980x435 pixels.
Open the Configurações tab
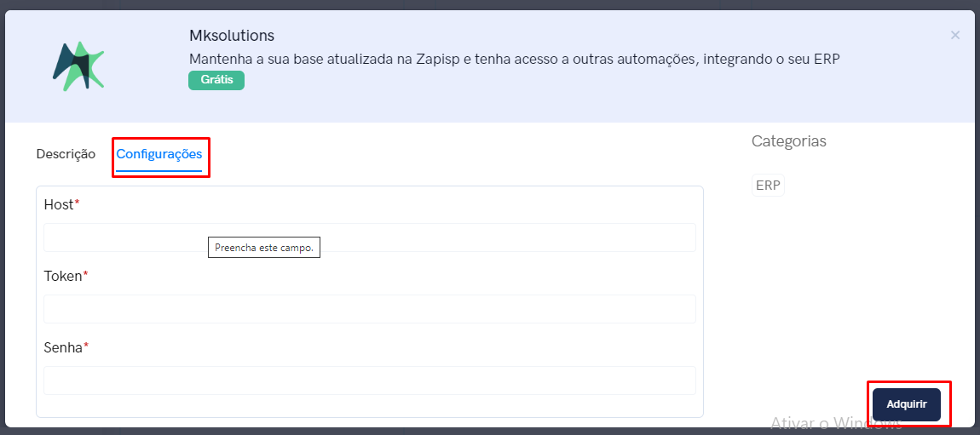(159, 154)
